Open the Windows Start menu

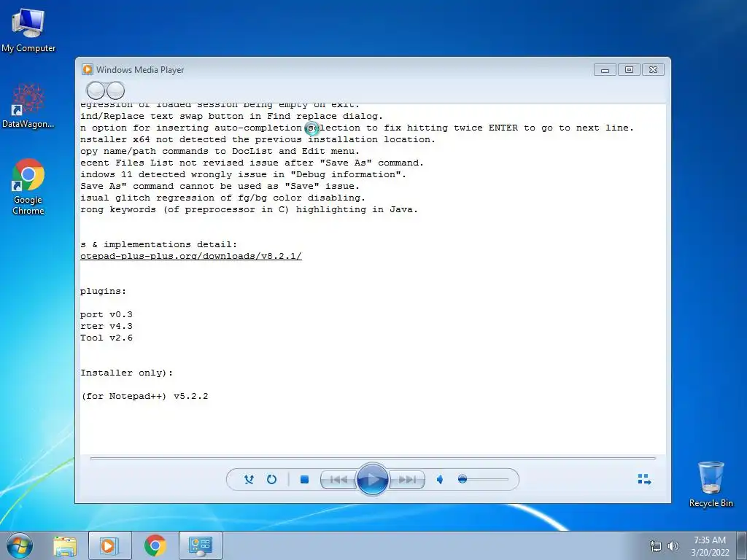[x=20, y=545]
